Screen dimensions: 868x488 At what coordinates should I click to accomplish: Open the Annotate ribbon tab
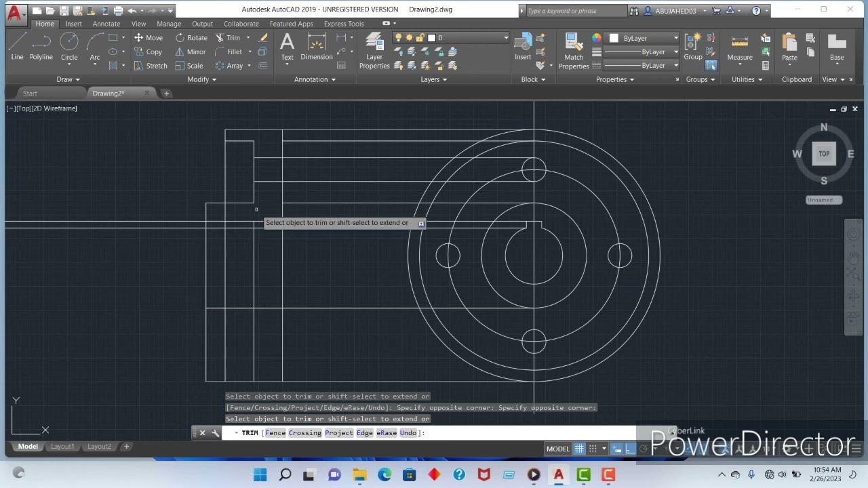click(x=106, y=24)
